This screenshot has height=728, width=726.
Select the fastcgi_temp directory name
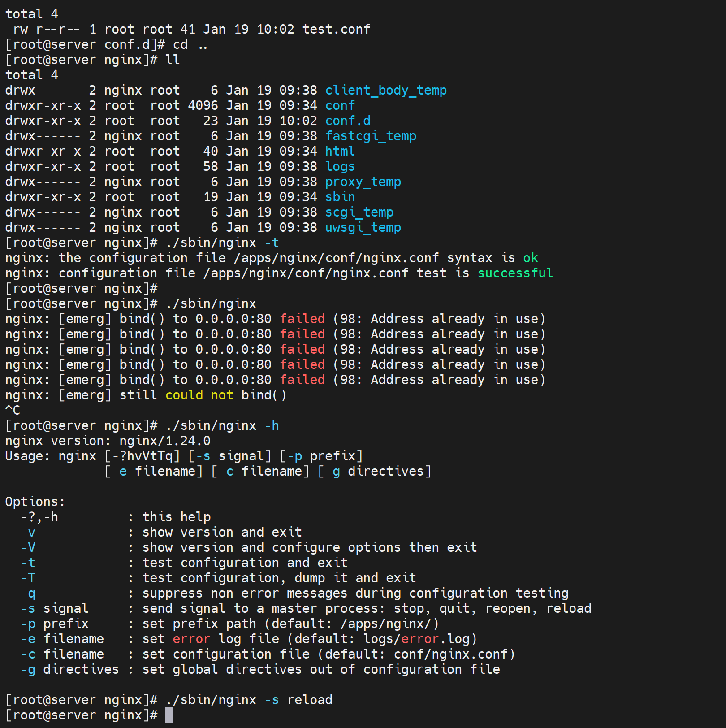(x=371, y=136)
